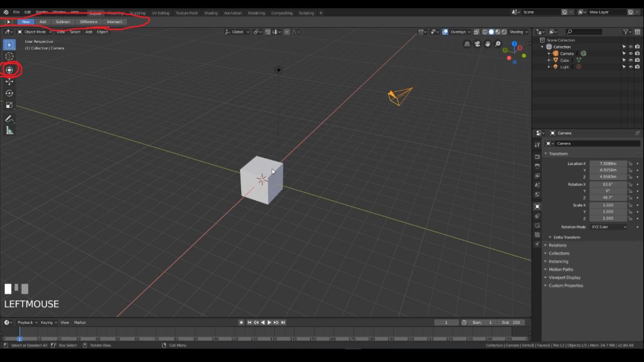Click the Location X value field
The width and height of the screenshot is (644, 362).
coord(608,163)
